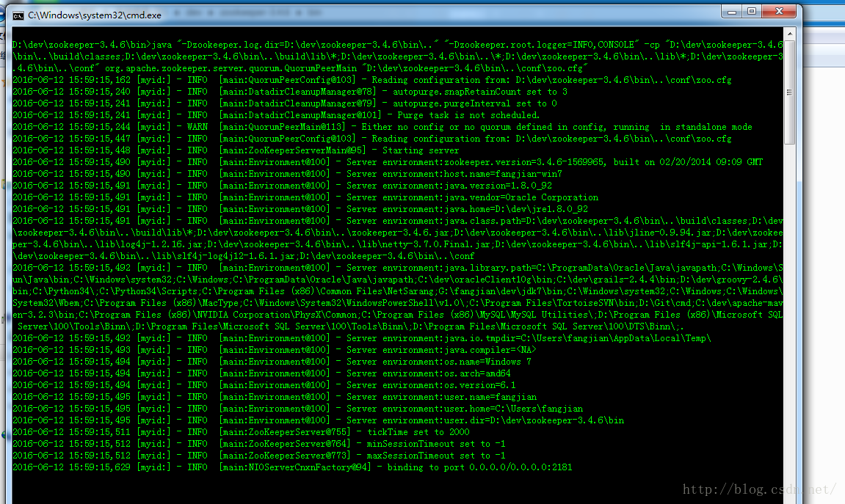Click 'org.apache.zookeeper.server.quorum.QuorumPeerMain' in command line
Image resolution: width=845 pixels, height=504 pixels.
coord(231,68)
